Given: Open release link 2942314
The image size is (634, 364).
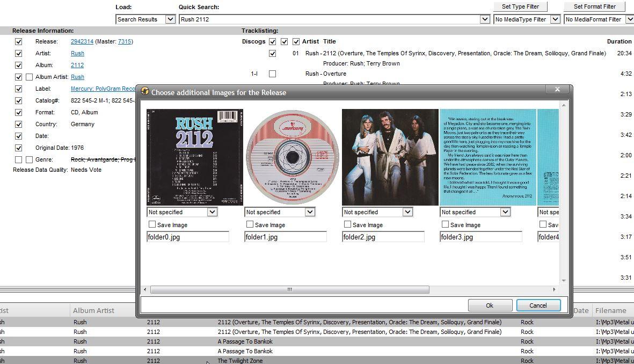Looking at the screenshot, I should coord(82,42).
